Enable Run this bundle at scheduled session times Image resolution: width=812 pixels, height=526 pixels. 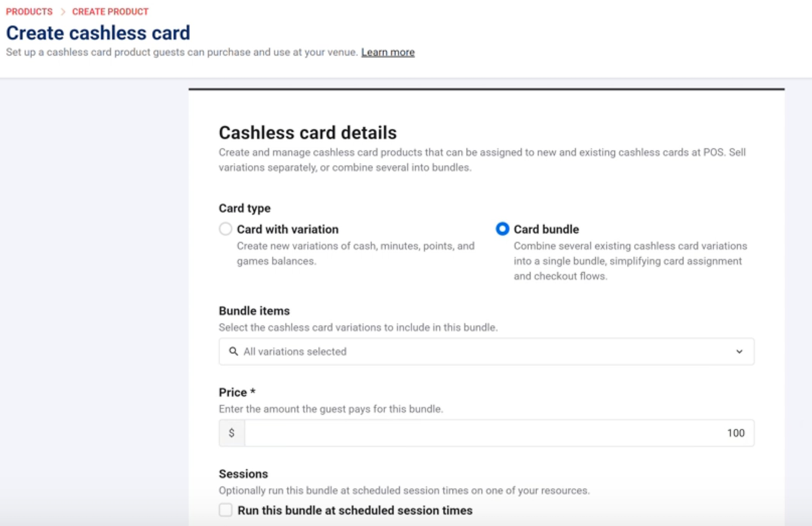pos(225,510)
